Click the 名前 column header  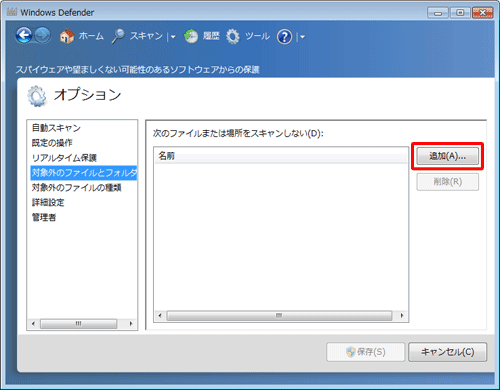[x=281, y=156]
